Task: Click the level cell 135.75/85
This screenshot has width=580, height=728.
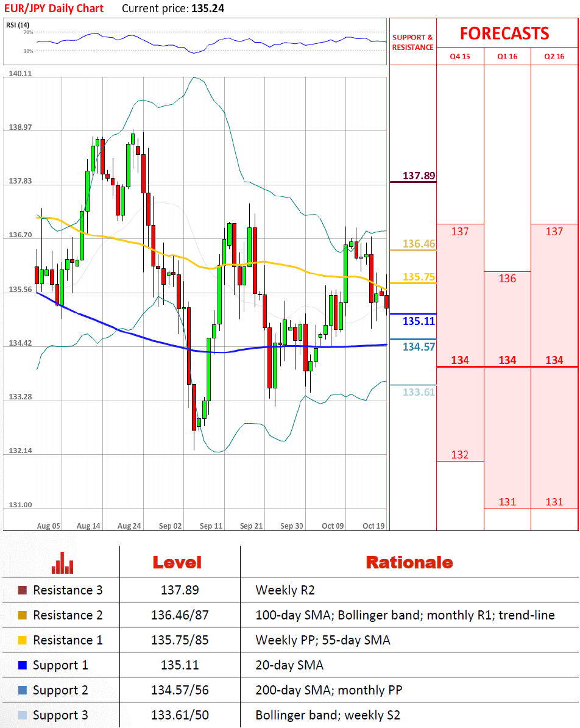Action: click(x=180, y=640)
